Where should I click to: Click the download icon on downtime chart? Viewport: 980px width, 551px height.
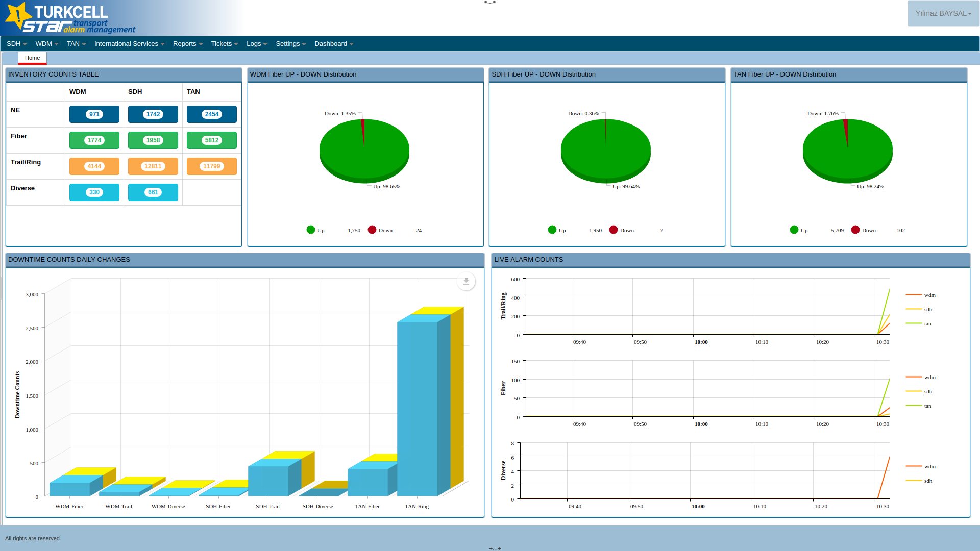(465, 281)
